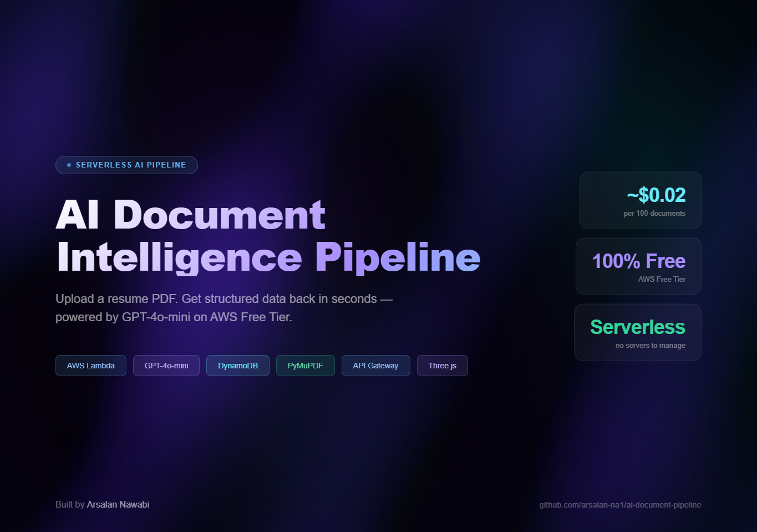The width and height of the screenshot is (757, 532).
Task: Select the Three.js tag
Action: 443,366
